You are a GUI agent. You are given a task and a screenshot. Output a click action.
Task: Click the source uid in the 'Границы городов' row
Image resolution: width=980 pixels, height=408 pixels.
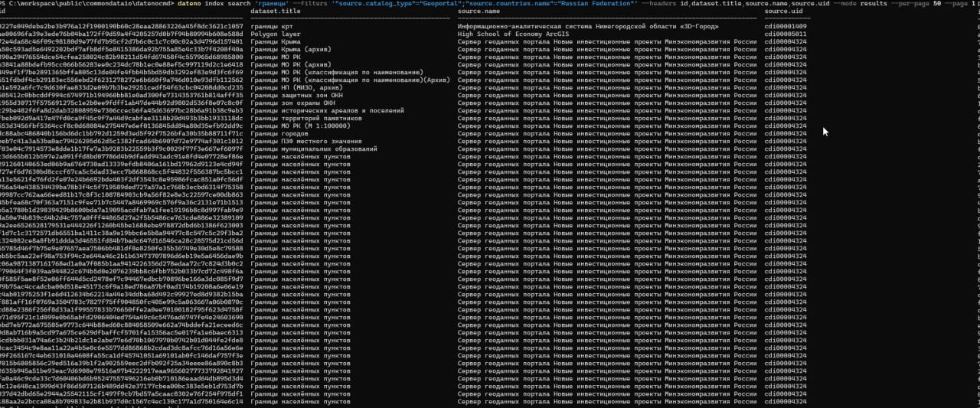pos(786,134)
